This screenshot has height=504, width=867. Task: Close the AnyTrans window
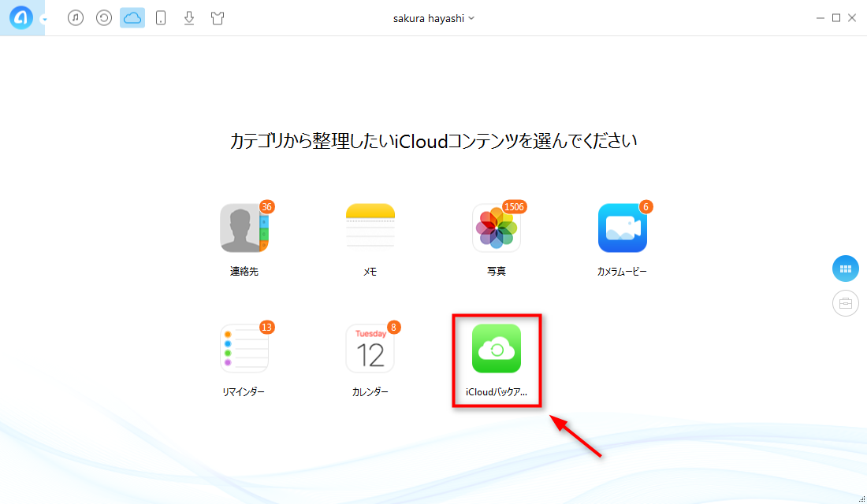(x=852, y=18)
